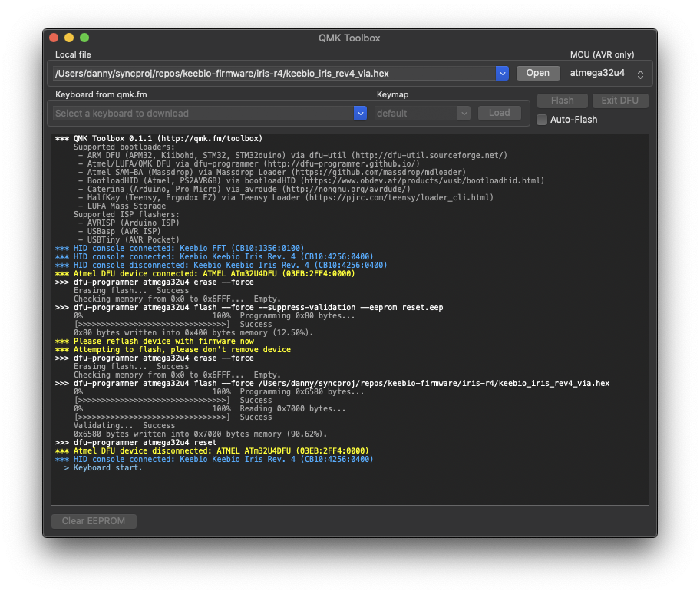Expand the qmk.fm keyboard list arrow
This screenshot has width=700, height=594.
[360, 113]
